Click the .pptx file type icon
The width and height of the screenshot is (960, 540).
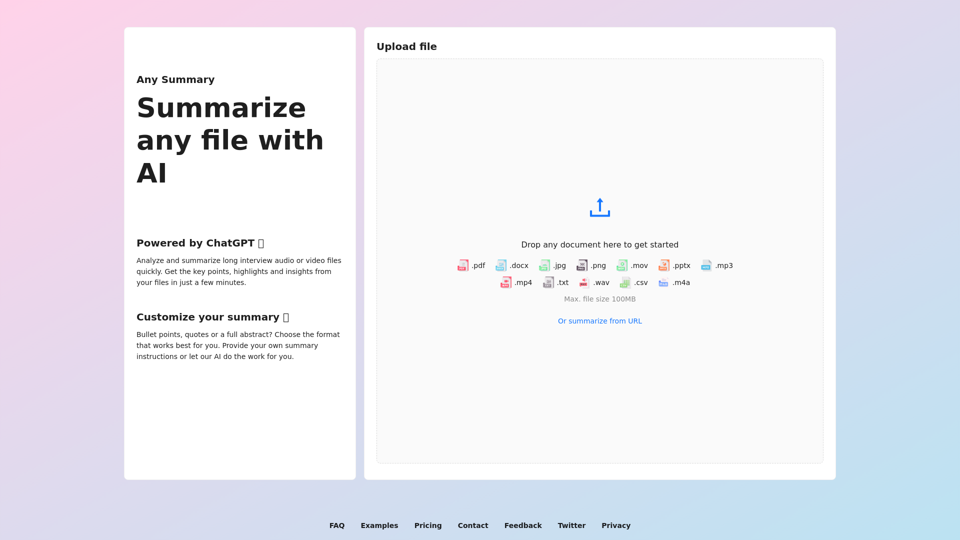664,265
